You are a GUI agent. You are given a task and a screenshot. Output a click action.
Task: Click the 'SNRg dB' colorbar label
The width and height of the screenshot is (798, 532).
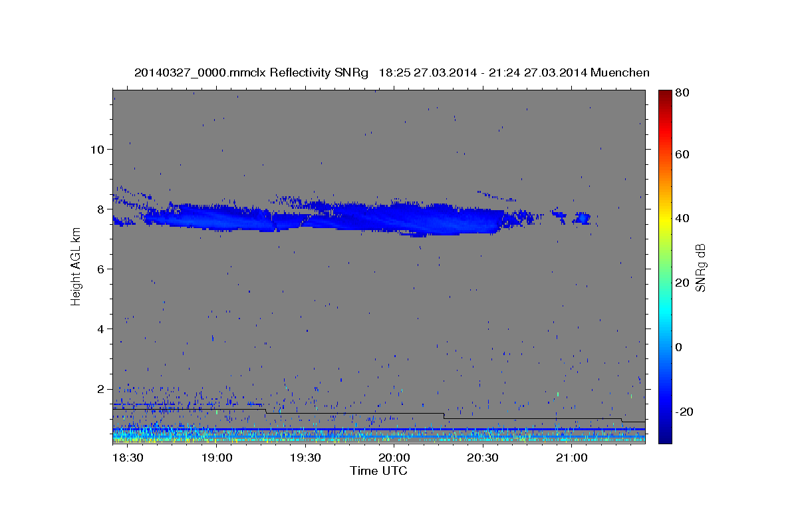coord(700,267)
